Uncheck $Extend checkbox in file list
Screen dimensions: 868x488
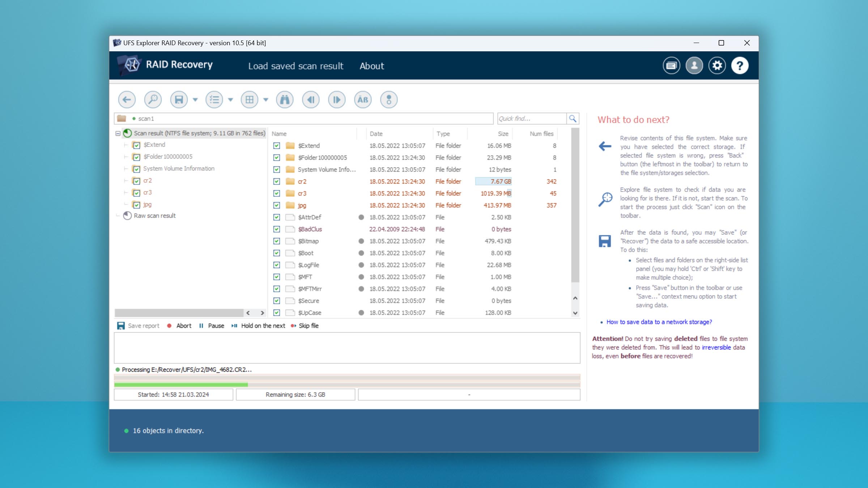(277, 146)
